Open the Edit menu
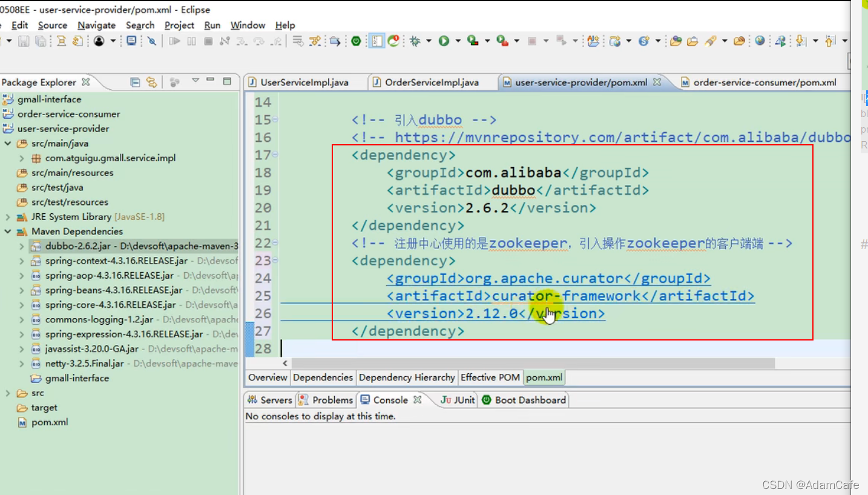 (x=20, y=25)
